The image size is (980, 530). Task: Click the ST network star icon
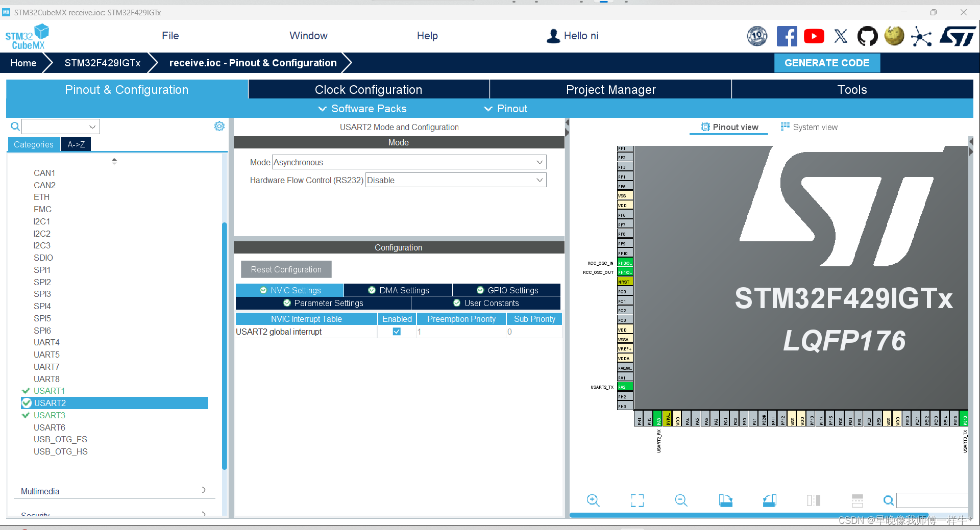click(x=921, y=36)
